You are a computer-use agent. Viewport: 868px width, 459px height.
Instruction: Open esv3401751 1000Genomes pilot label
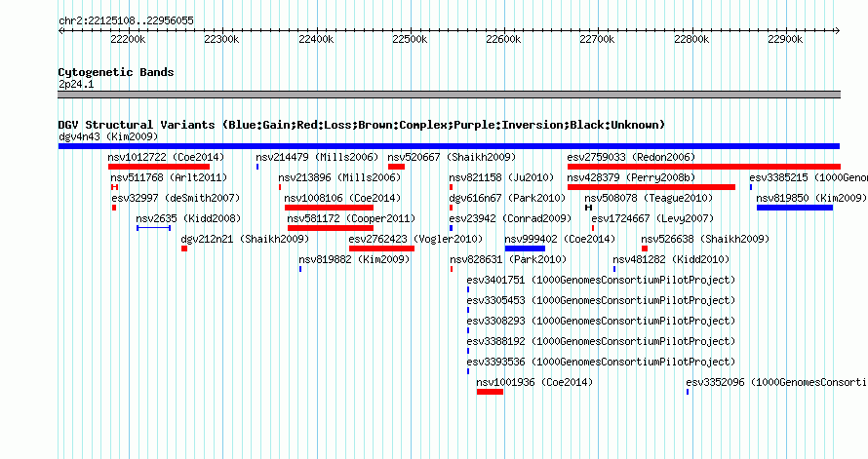[x=601, y=280]
